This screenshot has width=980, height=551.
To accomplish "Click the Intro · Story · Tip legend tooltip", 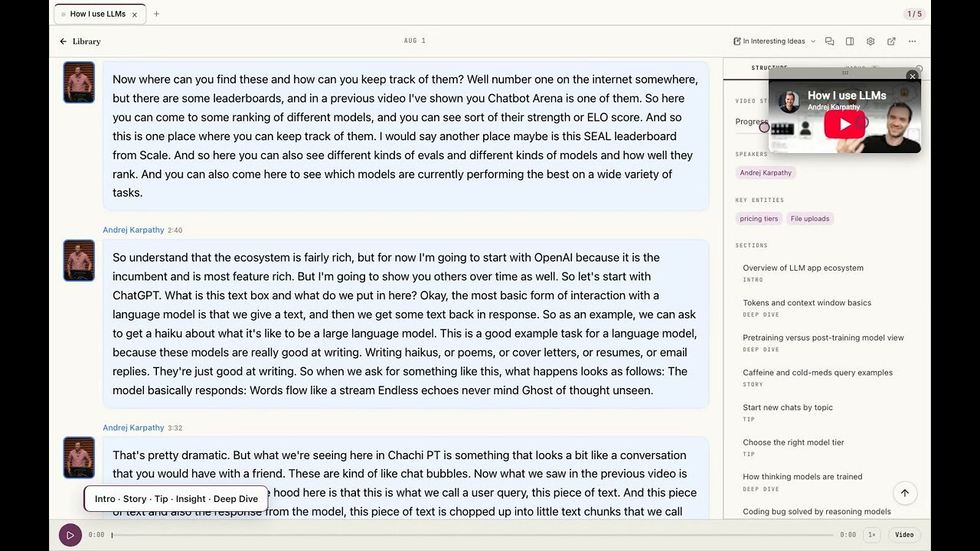I will [176, 499].
